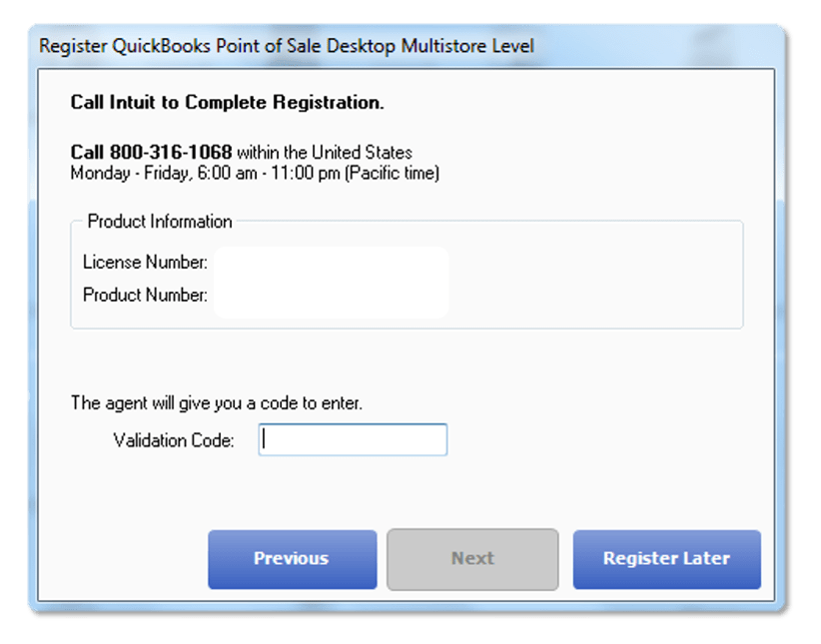The width and height of the screenshot is (821, 644).
Task: Click the support hours text line
Action: (x=253, y=172)
